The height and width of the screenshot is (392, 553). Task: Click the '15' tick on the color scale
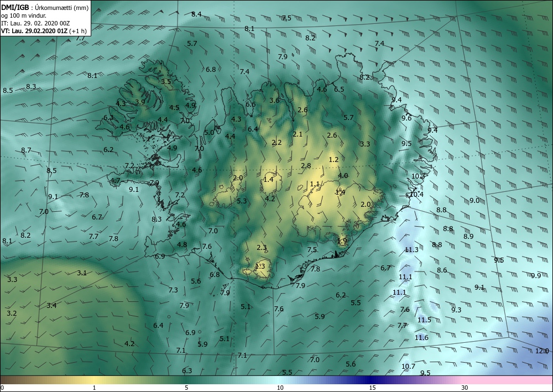[x=372, y=388]
